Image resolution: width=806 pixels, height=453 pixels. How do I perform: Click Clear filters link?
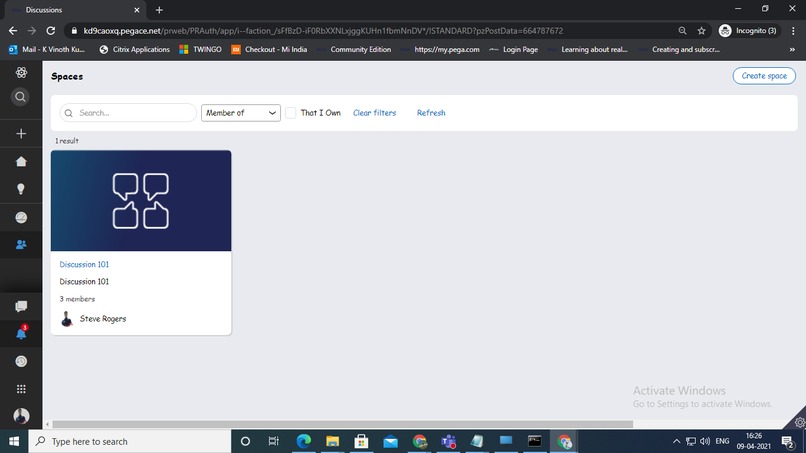pyautogui.click(x=374, y=113)
